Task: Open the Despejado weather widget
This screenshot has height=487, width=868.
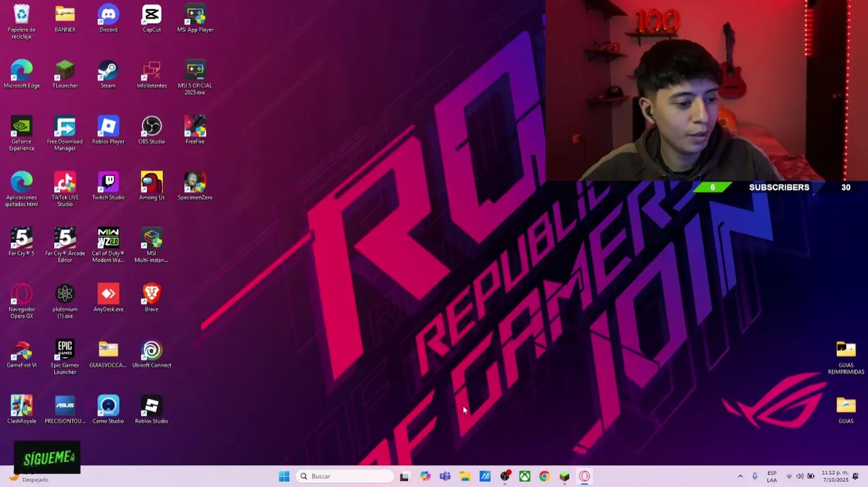Action: pos(28,477)
